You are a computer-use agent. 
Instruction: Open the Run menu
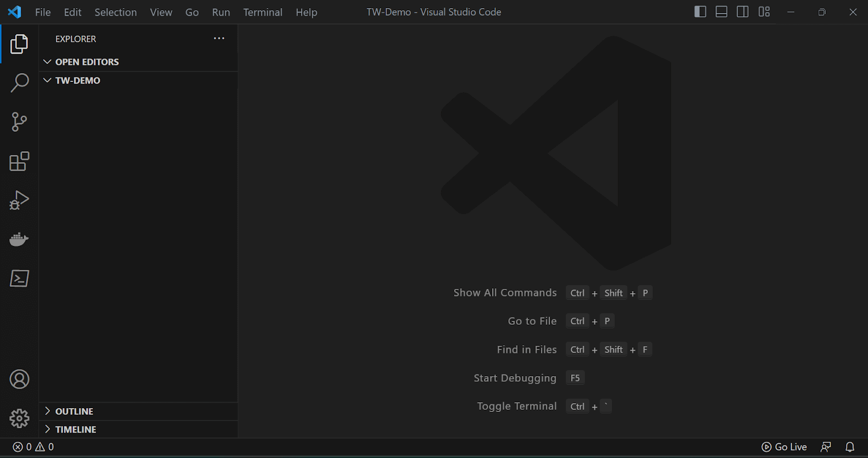pos(221,12)
